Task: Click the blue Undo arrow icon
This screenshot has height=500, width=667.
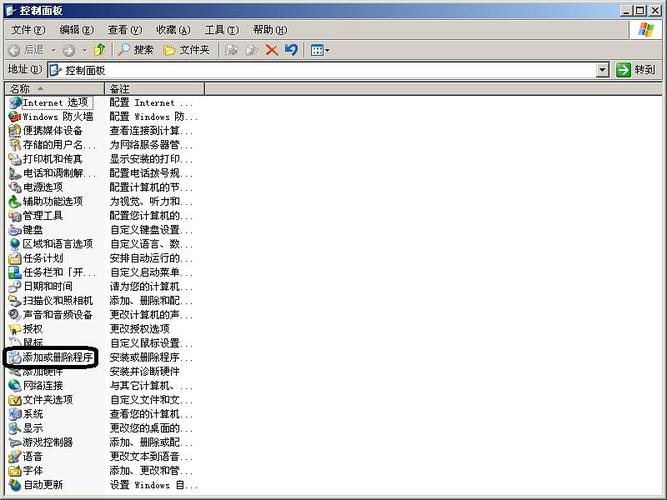Action: point(291,50)
